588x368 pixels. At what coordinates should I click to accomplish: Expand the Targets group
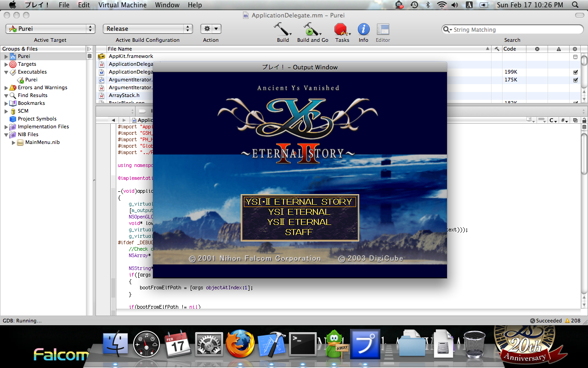point(6,64)
